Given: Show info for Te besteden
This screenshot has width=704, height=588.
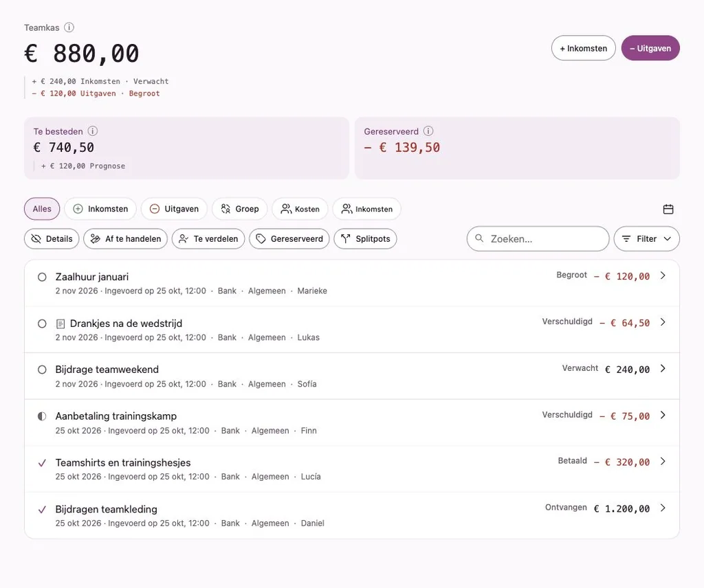Looking at the screenshot, I should [93, 131].
